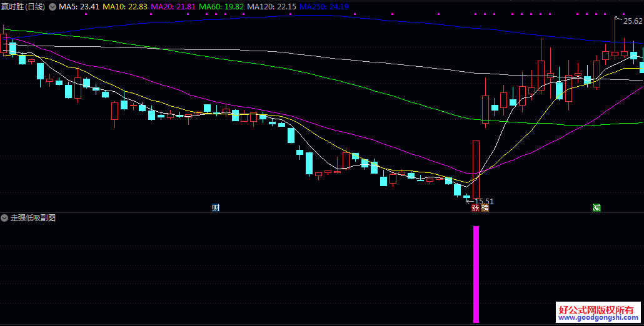This screenshot has width=644, height=326.
Task: Click the red 涨 event marker
Action: tap(475, 208)
